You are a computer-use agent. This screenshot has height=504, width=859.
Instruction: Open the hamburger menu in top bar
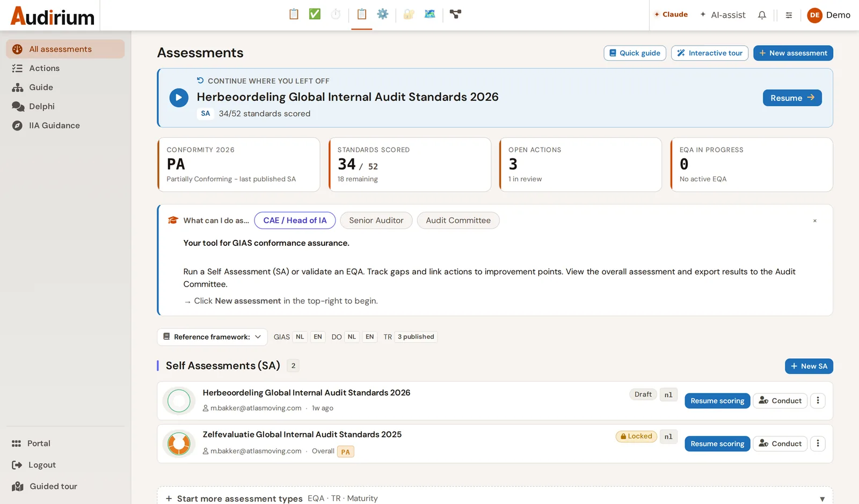coord(789,15)
